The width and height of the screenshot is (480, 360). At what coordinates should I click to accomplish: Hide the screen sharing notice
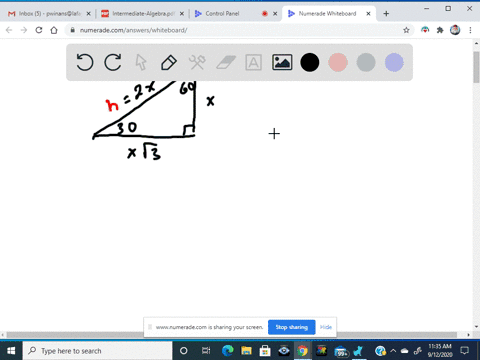coord(326,327)
